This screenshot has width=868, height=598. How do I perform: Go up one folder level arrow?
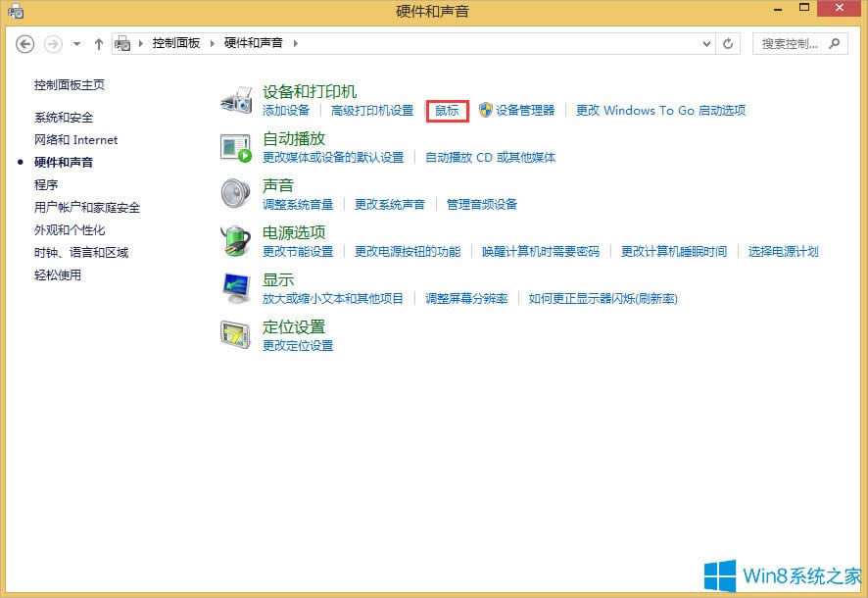click(99, 44)
